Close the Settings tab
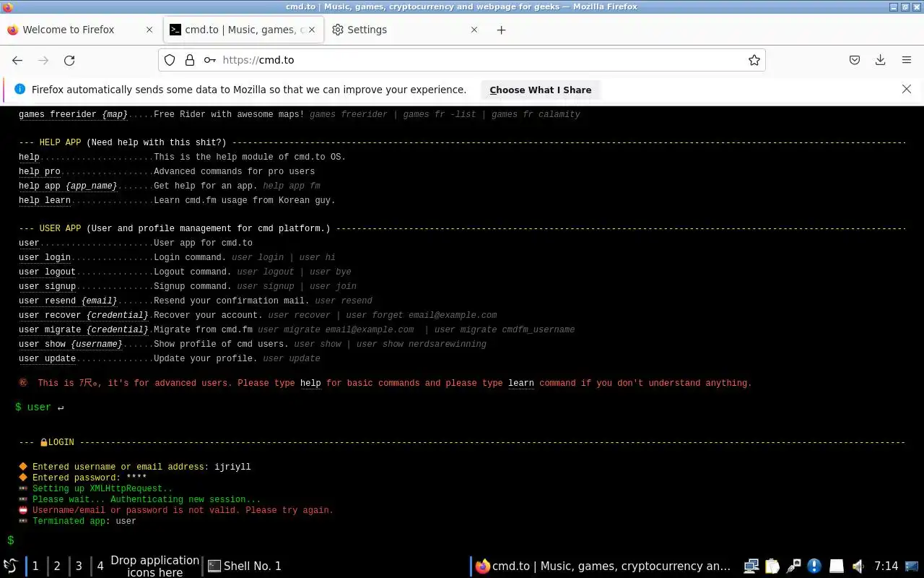The height and width of the screenshot is (578, 924). pos(474,30)
